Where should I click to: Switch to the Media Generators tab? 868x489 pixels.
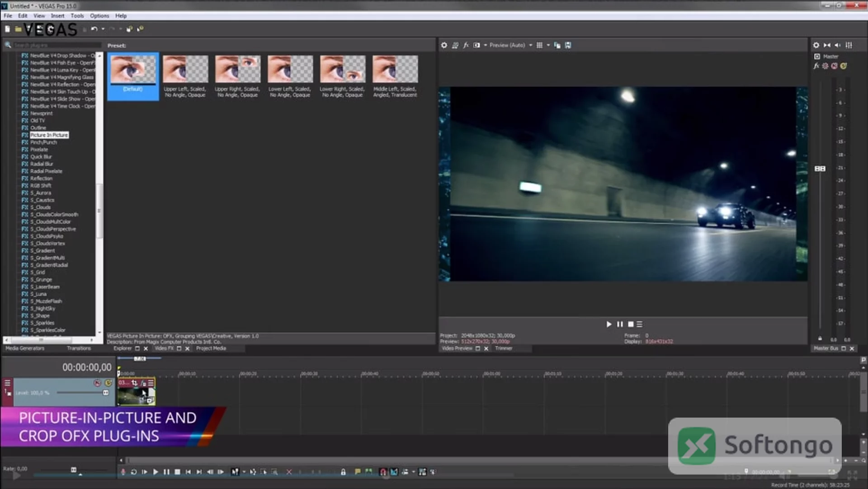tap(25, 348)
